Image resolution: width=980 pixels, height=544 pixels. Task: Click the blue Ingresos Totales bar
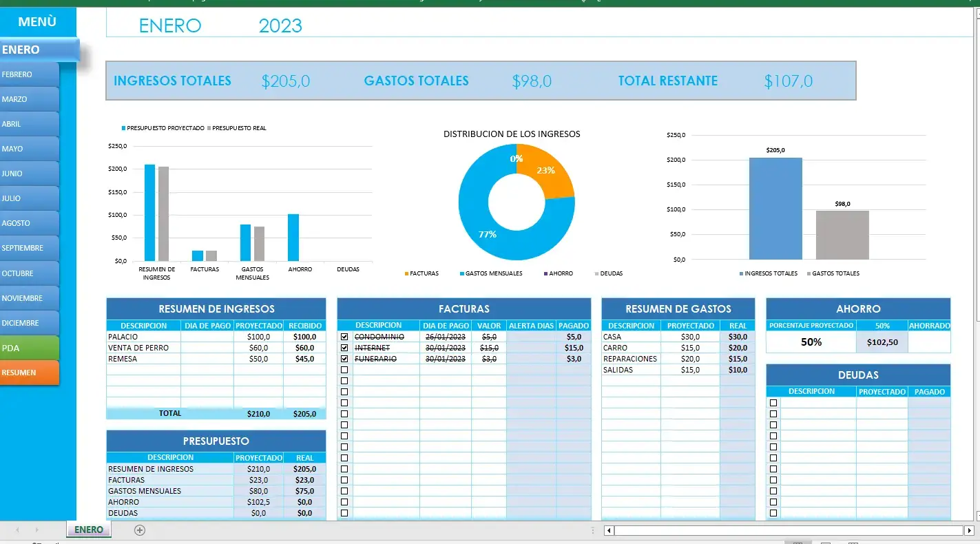point(775,208)
